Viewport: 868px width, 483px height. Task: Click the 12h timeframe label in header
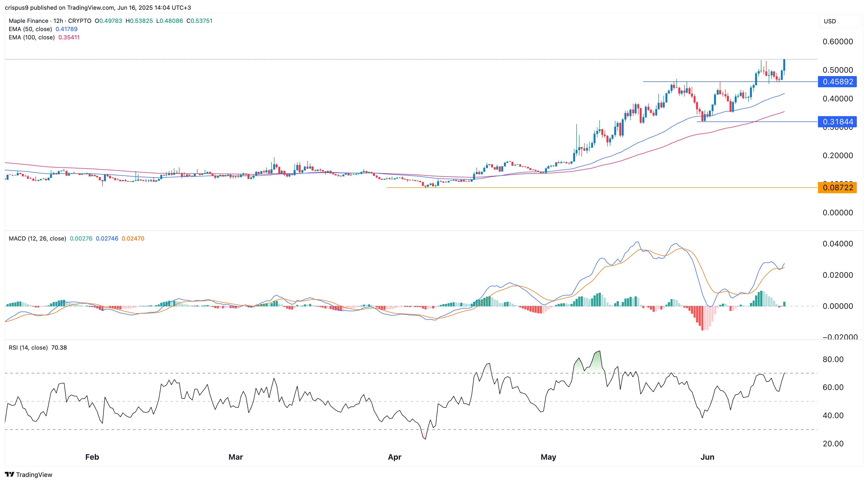(58, 21)
